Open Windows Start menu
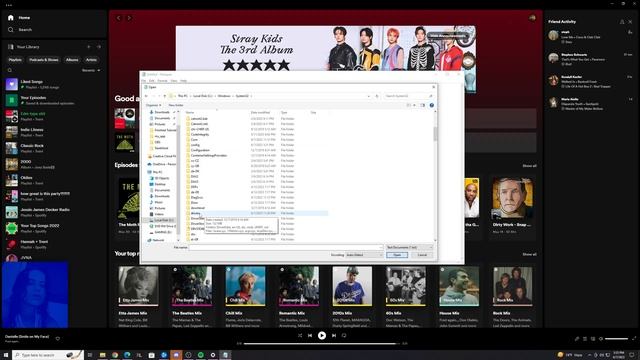The width and height of the screenshot is (640, 360). pos(6,355)
